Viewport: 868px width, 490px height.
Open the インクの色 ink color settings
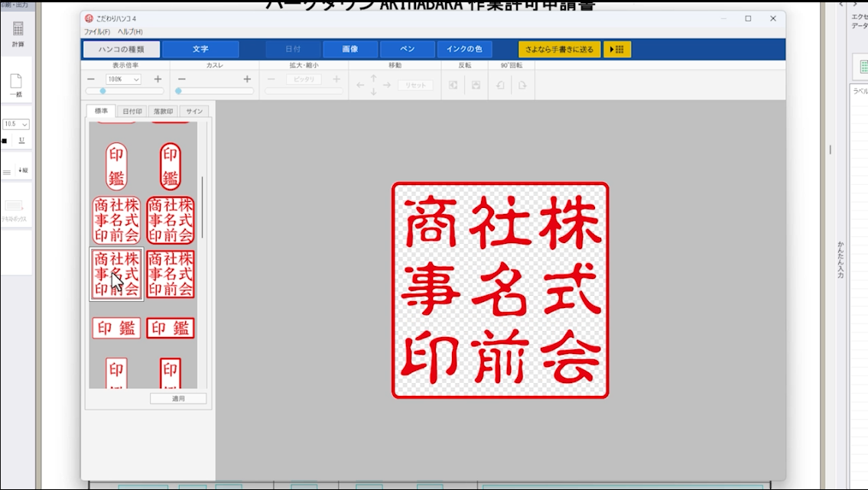[464, 50]
